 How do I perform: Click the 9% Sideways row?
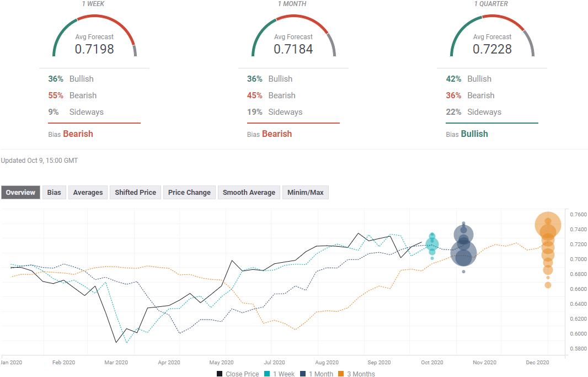pos(76,112)
